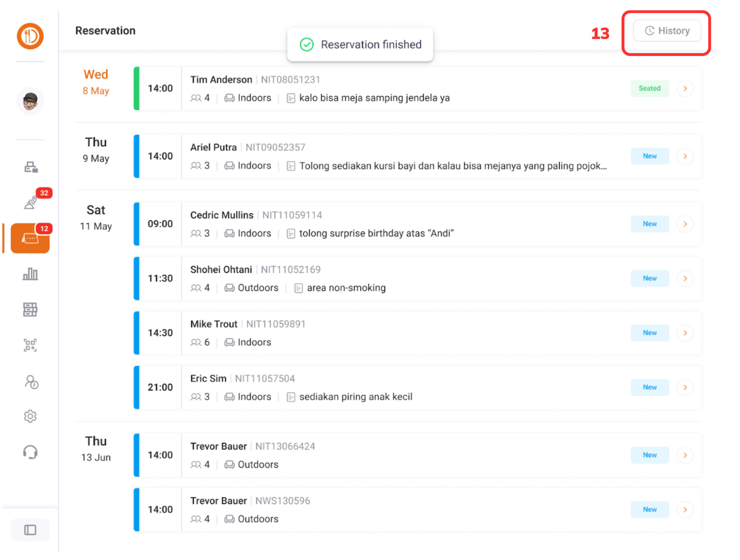The width and height of the screenshot is (740, 560).
Task: Collapse the sidebar panel toggle
Action: pyautogui.click(x=30, y=530)
